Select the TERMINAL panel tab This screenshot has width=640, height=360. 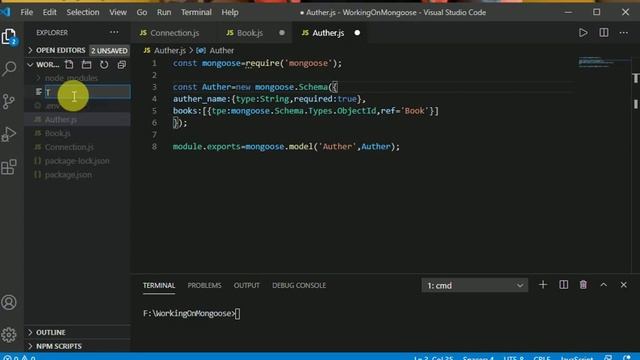159,285
